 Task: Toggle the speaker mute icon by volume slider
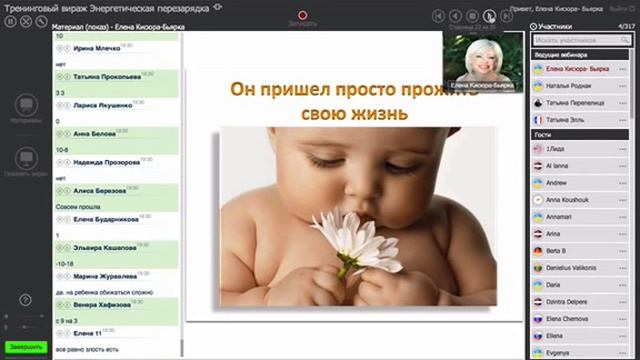coord(6,316)
